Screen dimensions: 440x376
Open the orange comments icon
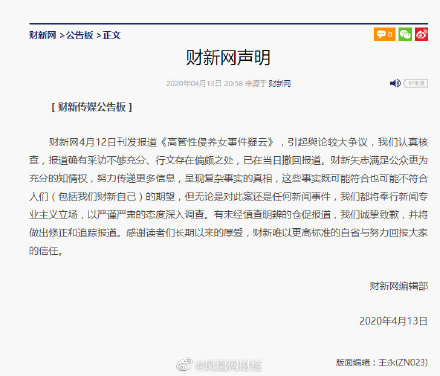[384, 34]
